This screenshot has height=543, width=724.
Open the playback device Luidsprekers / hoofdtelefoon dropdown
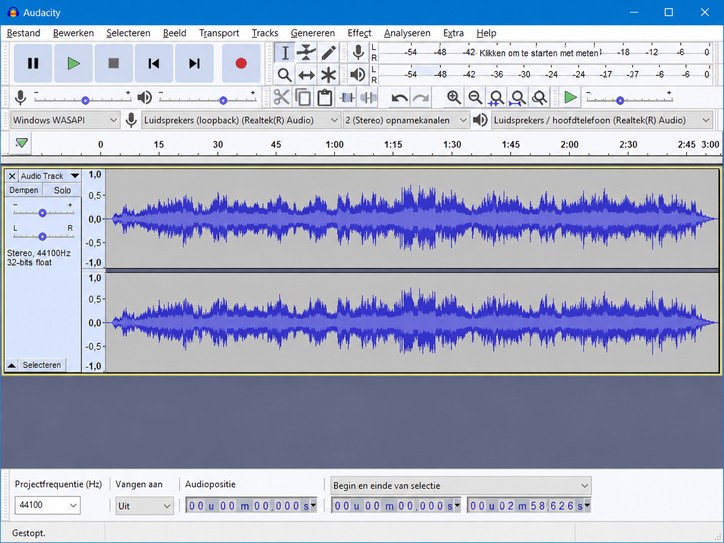602,120
